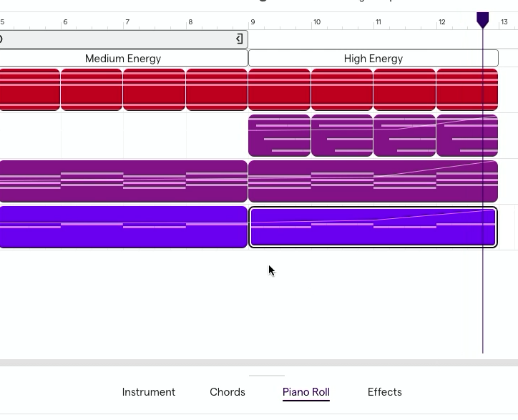
Task: Open the Instrument tab
Action: coord(149,392)
